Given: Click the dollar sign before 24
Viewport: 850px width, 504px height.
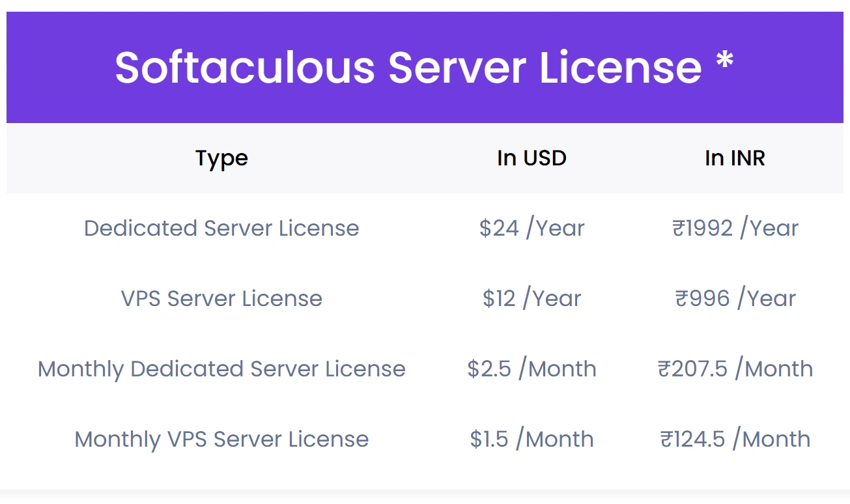Looking at the screenshot, I should tap(485, 229).
